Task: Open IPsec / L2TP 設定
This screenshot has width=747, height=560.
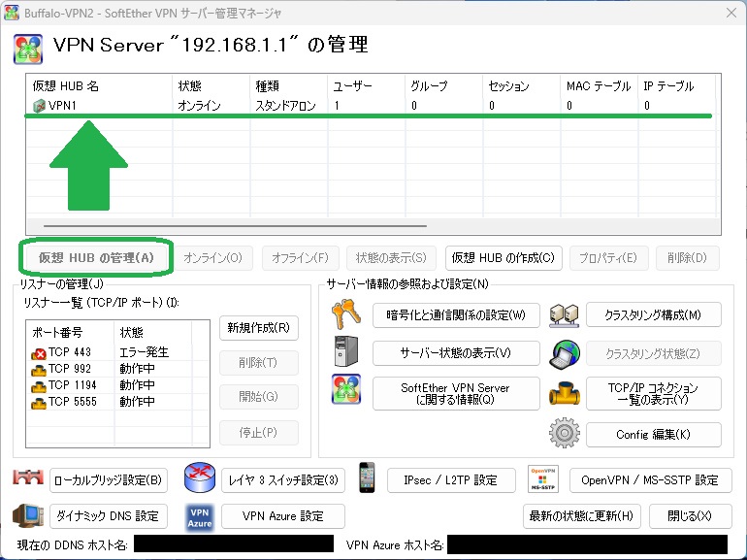Action: click(x=451, y=480)
